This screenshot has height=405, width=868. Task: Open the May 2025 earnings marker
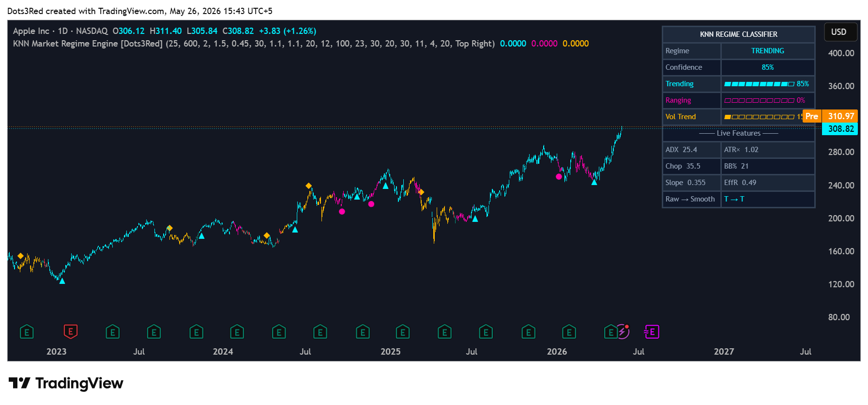coord(444,332)
